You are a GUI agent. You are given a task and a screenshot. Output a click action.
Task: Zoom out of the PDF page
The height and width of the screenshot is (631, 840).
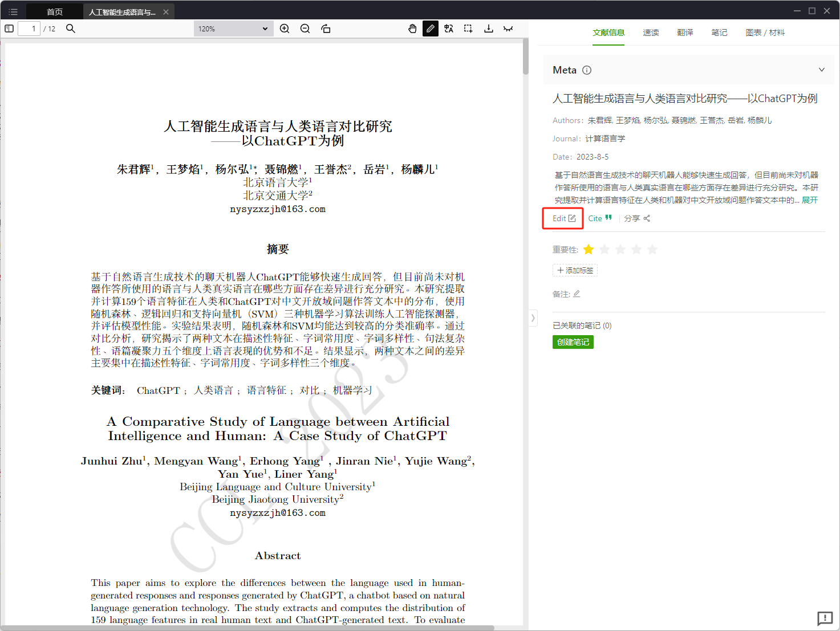(305, 29)
